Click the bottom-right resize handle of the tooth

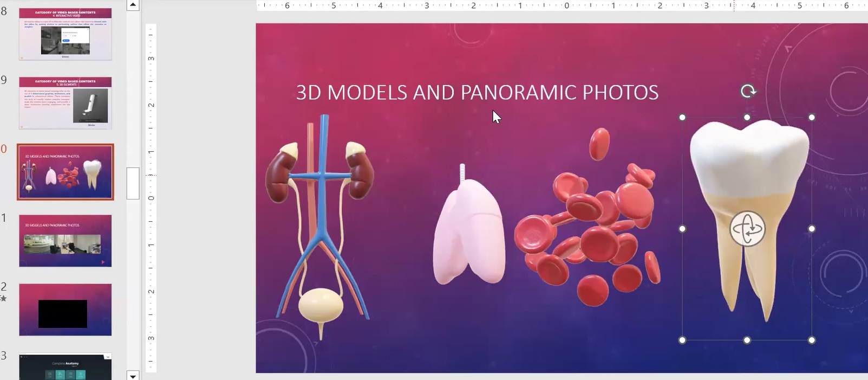[812, 340]
